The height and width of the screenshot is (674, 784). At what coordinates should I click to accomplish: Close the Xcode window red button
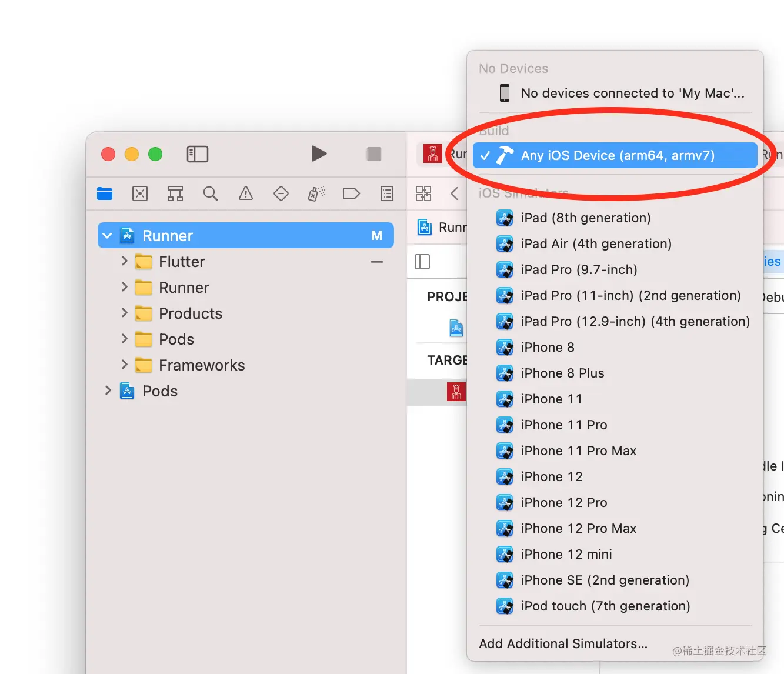(x=108, y=154)
